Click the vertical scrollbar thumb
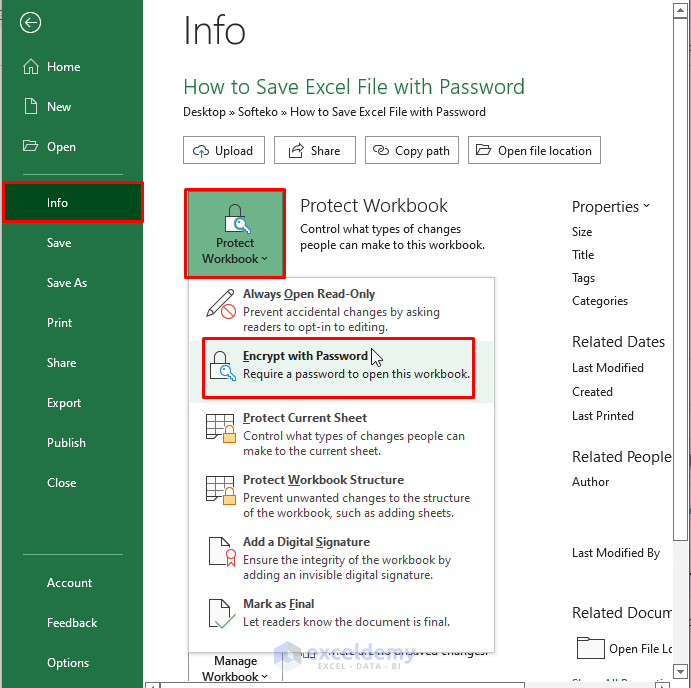Viewport: 691px width, 688px height. point(680,280)
